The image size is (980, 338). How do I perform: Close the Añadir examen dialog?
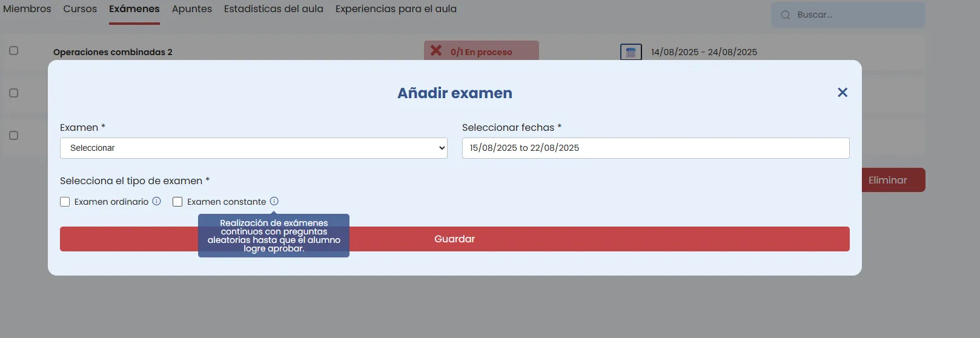click(x=842, y=93)
